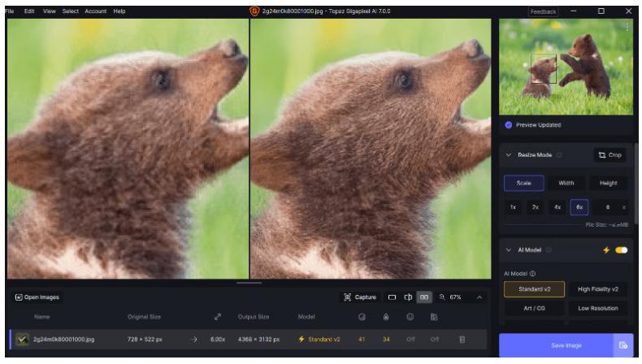Click the three-dot menu on the preview thumbnail

tap(627, 27)
